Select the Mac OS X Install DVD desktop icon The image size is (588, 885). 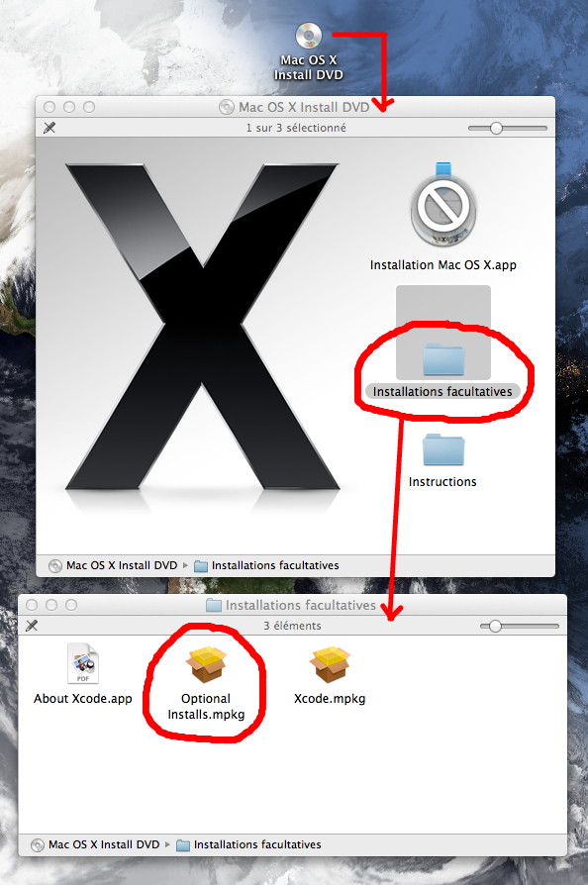click(309, 37)
